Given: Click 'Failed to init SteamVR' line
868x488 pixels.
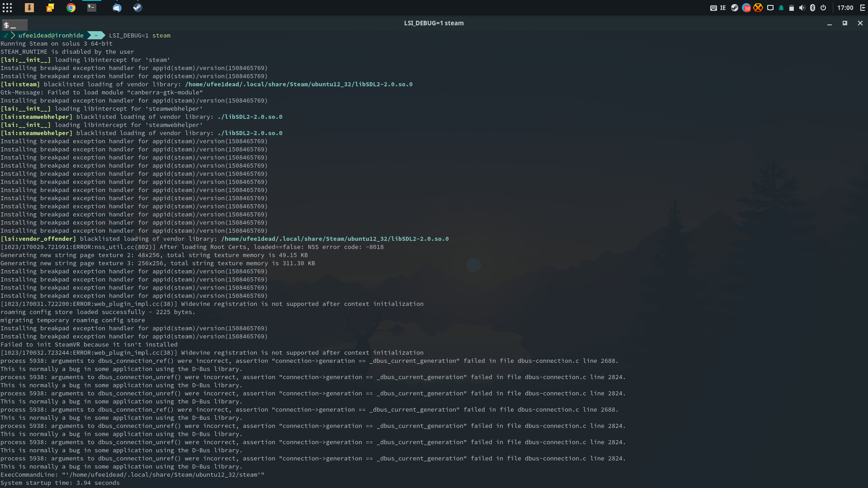Looking at the screenshot, I should pos(89,344).
